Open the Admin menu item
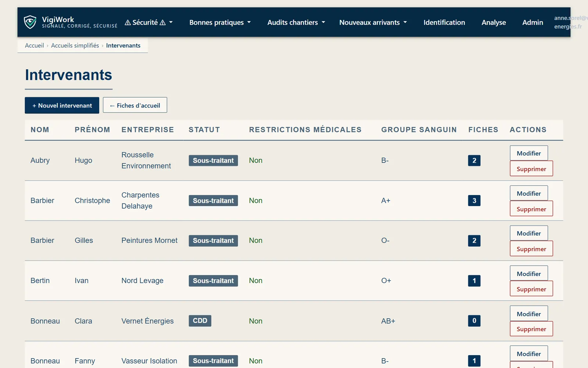 pyautogui.click(x=533, y=22)
